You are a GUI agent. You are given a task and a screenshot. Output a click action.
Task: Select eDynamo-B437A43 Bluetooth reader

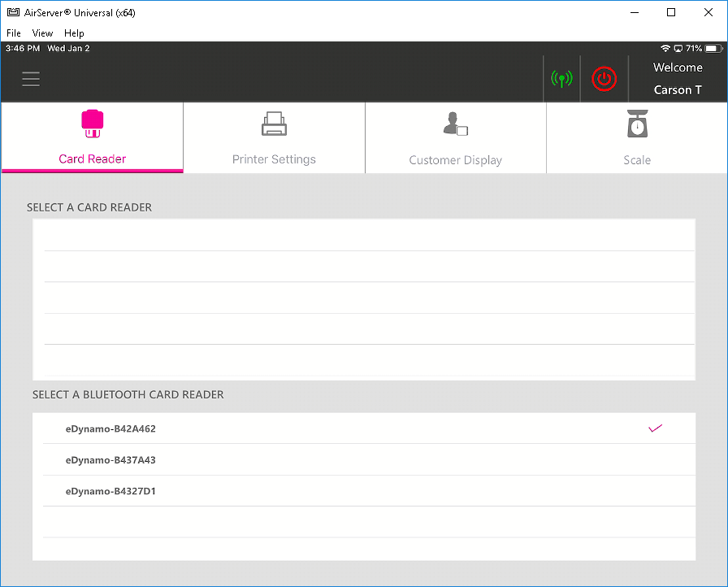point(110,460)
